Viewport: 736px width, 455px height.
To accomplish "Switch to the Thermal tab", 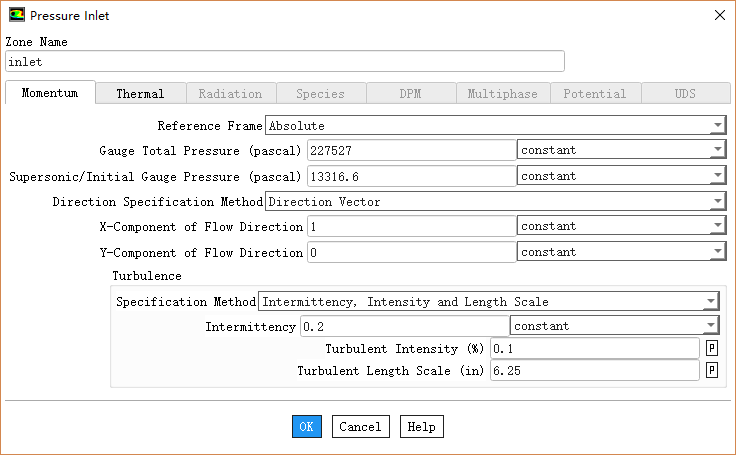I will point(140,93).
